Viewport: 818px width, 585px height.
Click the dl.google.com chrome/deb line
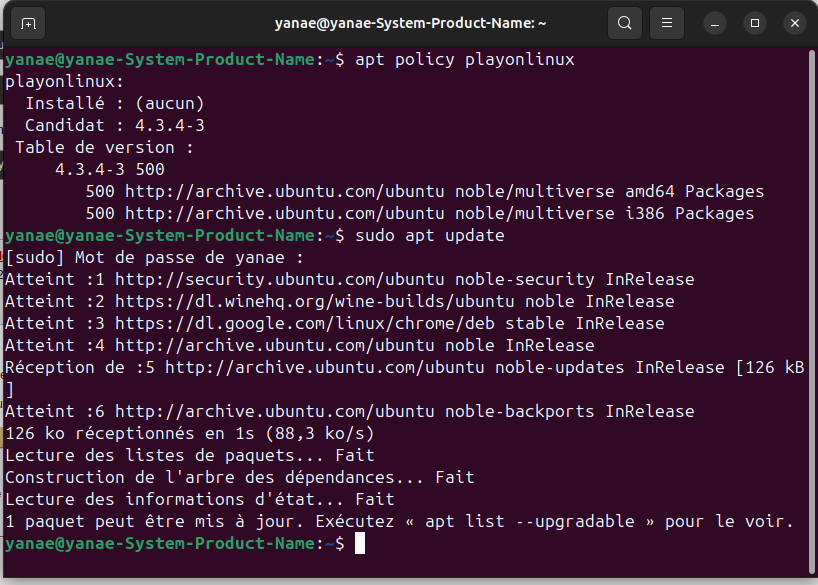click(335, 323)
